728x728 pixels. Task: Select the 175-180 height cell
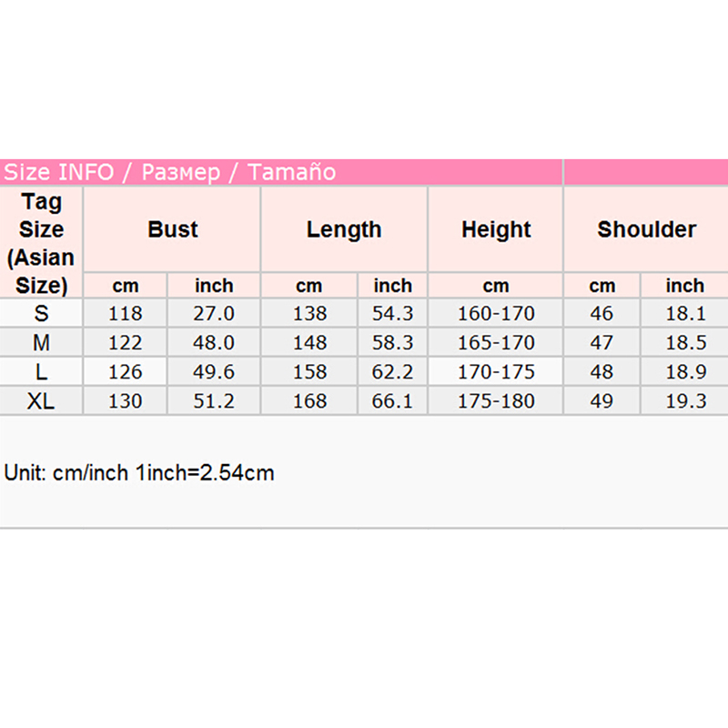[496, 401]
